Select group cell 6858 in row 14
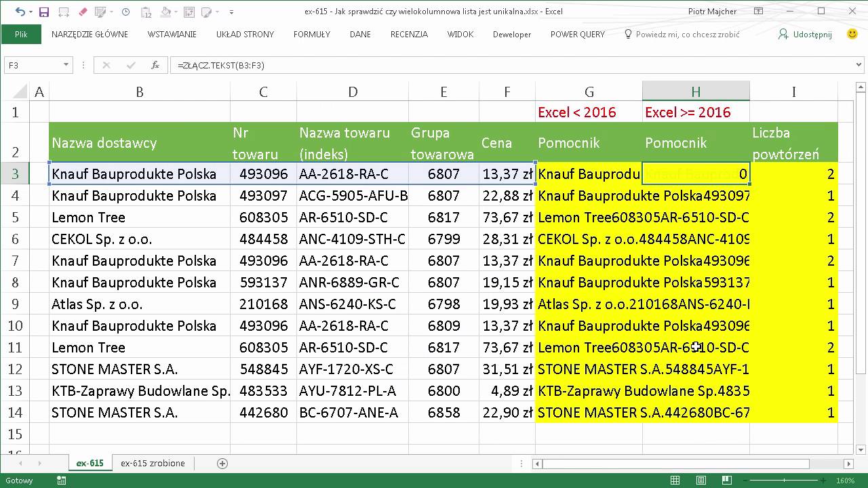Image resolution: width=868 pixels, height=488 pixels. point(443,413)
